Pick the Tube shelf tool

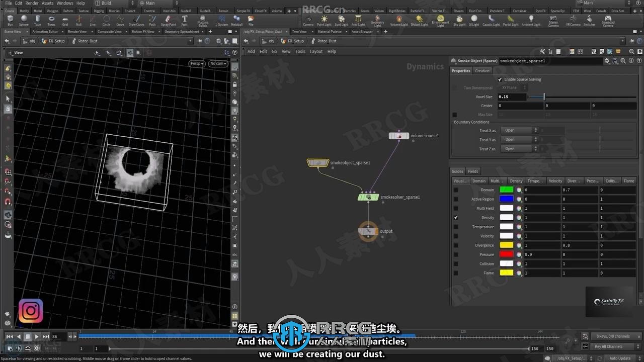[38, 21]
